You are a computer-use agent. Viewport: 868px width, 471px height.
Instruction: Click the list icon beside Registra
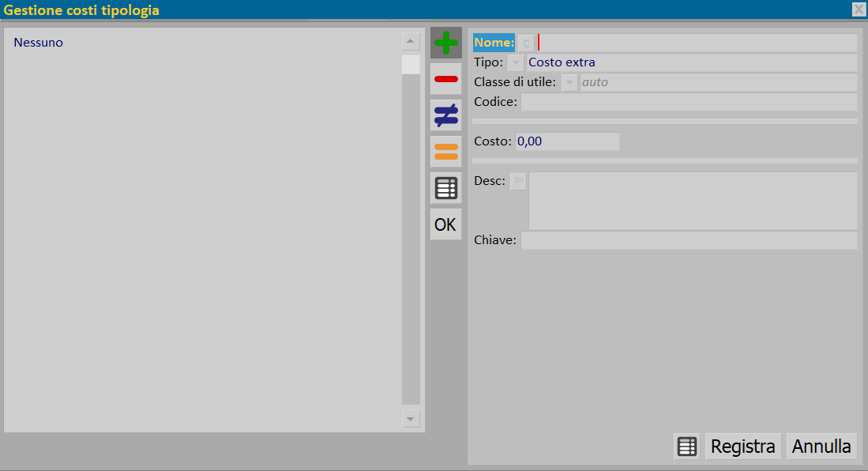[x=687, y=447]
